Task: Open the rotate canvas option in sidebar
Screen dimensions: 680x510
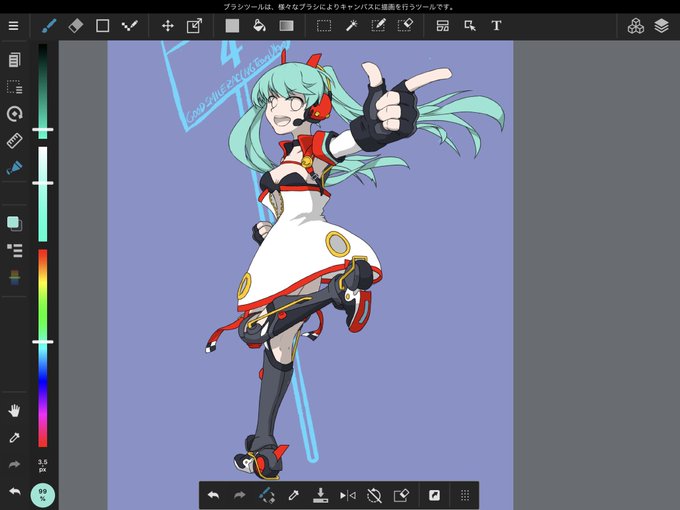Action: pyautogui.click(x=14, y=114)
